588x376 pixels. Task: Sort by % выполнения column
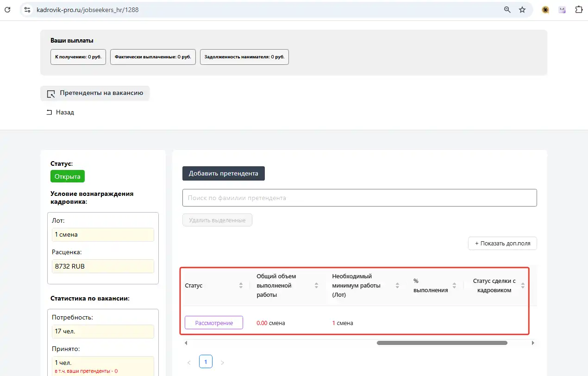pos(454,286)
